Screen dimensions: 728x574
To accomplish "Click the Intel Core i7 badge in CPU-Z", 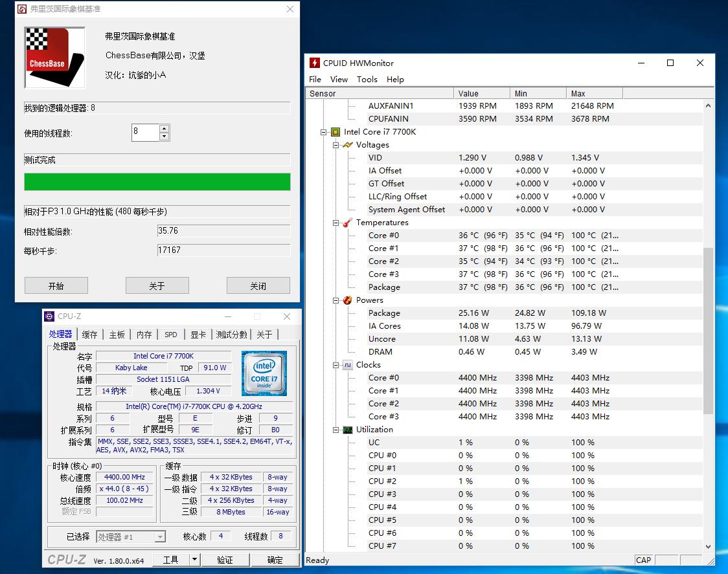I will pos(264,373).
